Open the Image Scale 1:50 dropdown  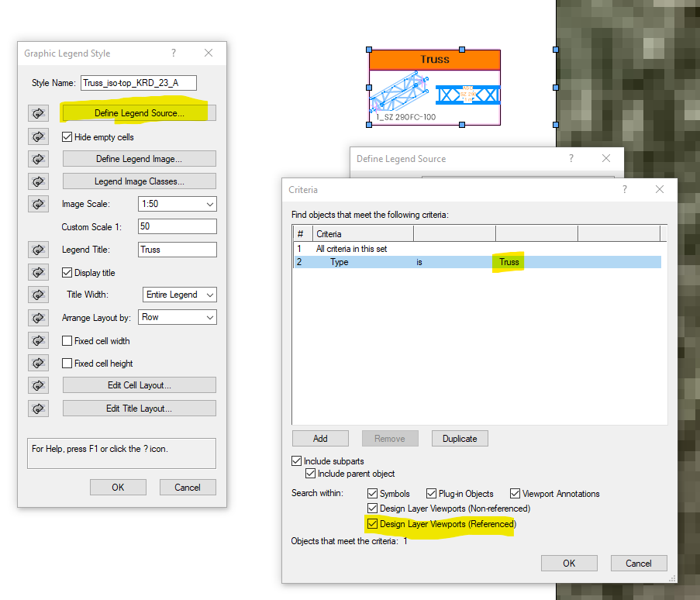(x=177, y=204)
